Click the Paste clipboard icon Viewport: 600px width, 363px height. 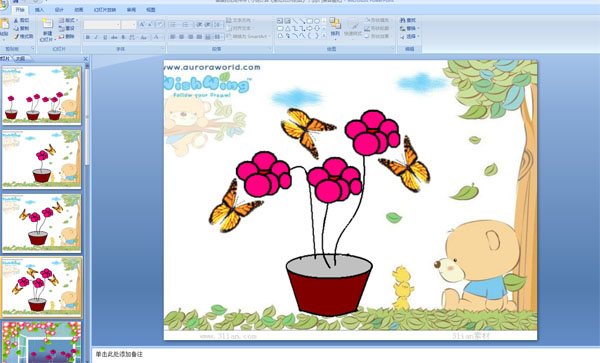[4, 24]
